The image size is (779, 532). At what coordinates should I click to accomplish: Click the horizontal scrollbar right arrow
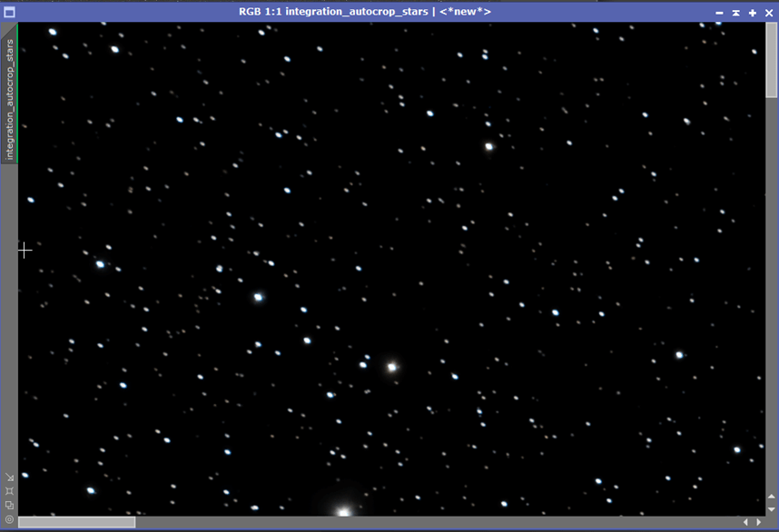[759, 522]
